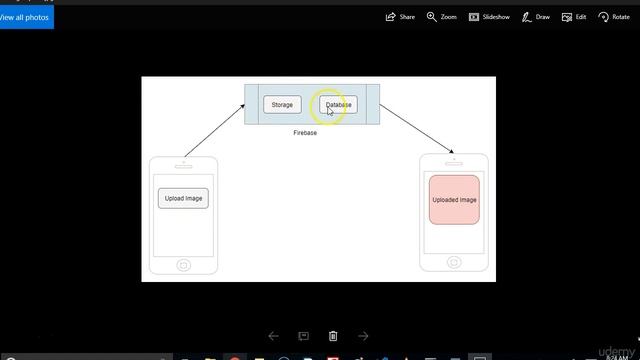Go to previous photo with left arrow
The width and height of the screenshot is (640, 360).
[273, 336]
